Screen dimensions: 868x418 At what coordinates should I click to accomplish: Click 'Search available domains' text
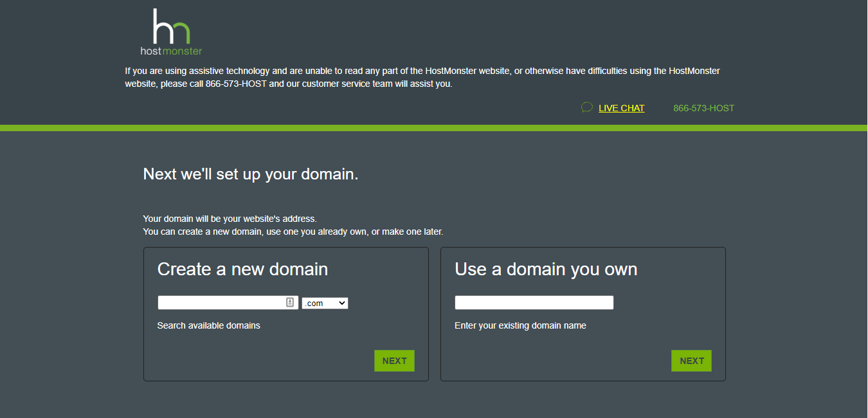pos(208,325)
